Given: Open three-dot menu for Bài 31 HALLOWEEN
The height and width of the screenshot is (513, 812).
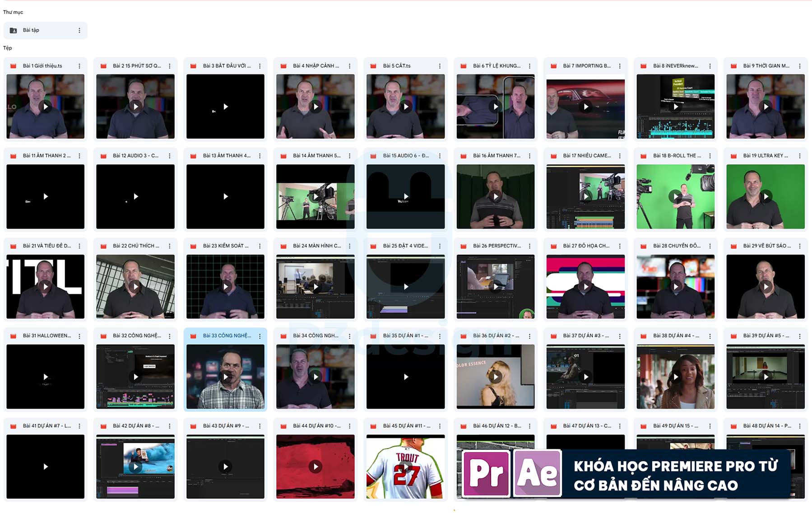Looking at the screenshot, I should coord(79,336).
